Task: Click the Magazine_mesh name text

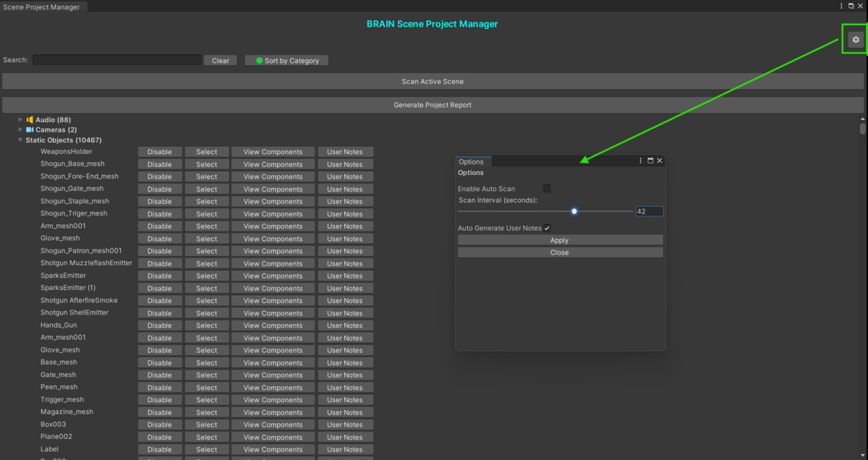Action: point(67,412)
